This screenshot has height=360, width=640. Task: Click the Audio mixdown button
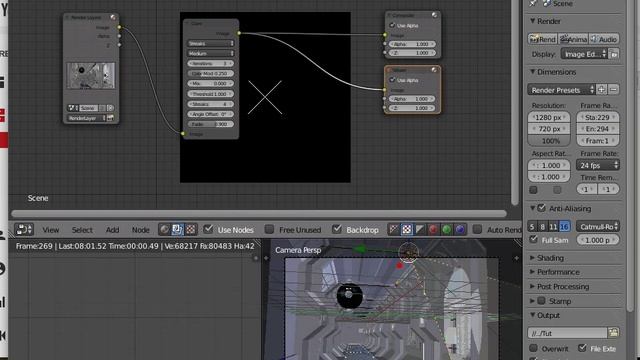click(x=604, y=39)
